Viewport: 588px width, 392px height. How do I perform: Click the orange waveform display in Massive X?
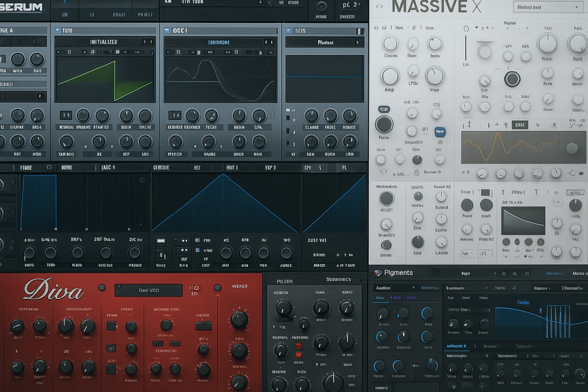(524, 148)
